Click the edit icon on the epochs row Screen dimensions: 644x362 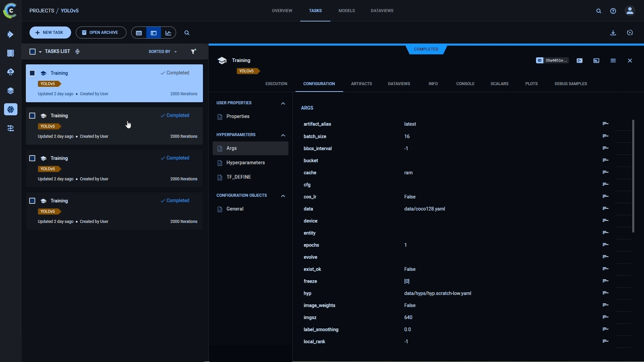click(605, 244)
